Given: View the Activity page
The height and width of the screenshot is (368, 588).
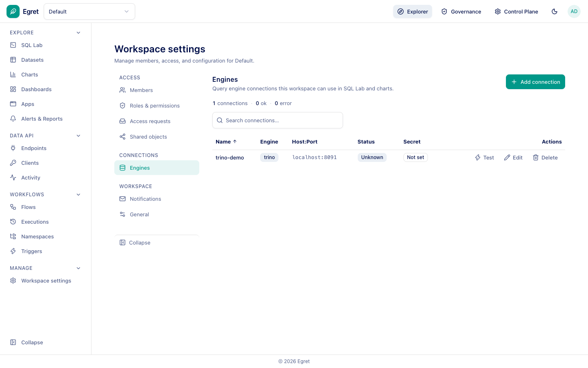Looking at the screenshot, I should [45, 177].
